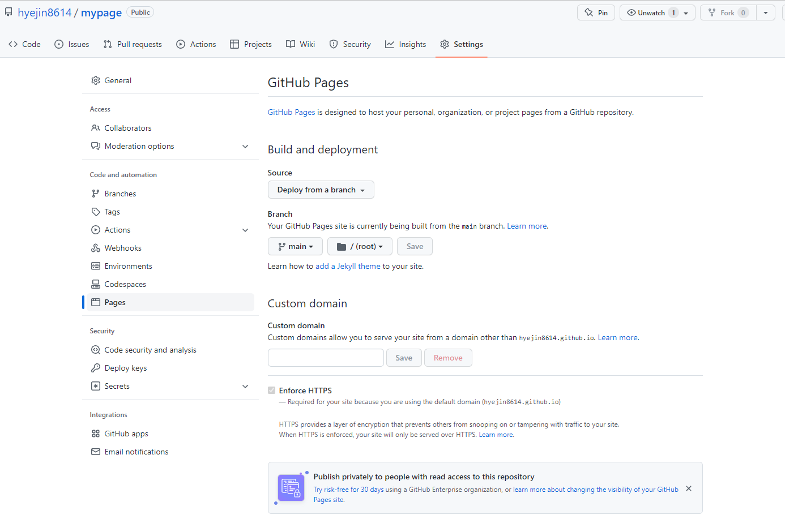
Task: Open the Deploy from a branch dropdown
Action: coord(321,190)
